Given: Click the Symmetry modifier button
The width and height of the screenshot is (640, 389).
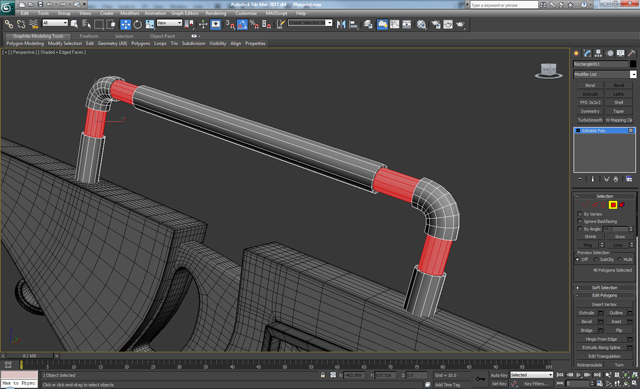Looking at the screenshot, I should pos(590,111).
